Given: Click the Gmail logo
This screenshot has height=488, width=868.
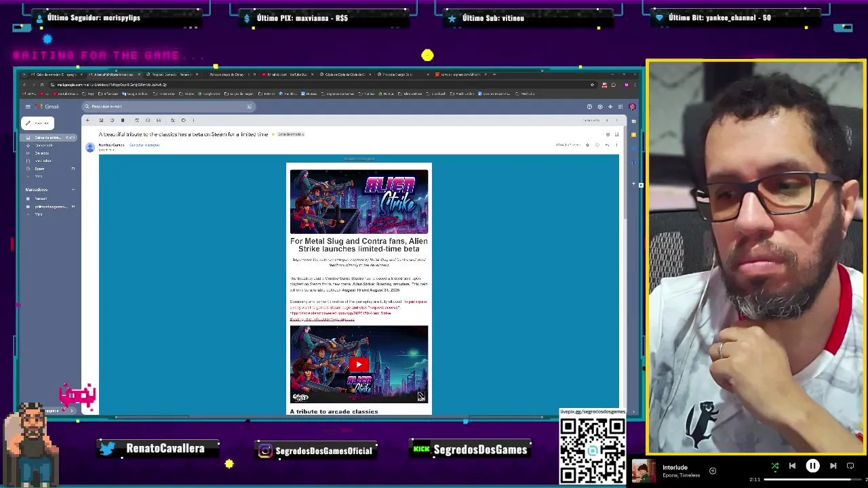Looking at the screenshot, I should pos(47,106).
